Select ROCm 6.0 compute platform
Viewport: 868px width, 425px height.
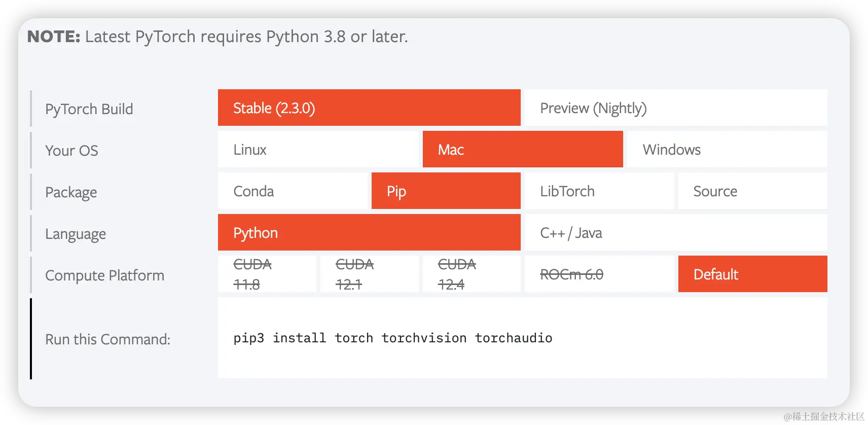pyautogui.click(x=599, y=274)
